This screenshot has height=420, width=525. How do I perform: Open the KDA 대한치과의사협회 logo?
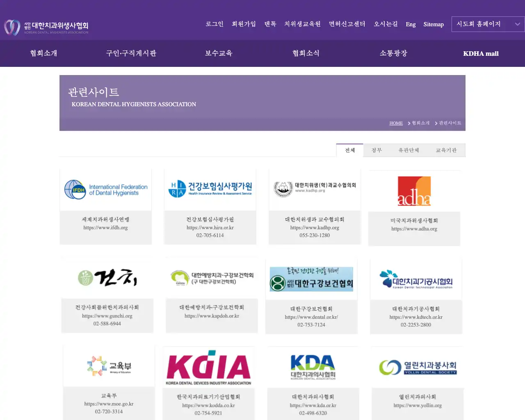tap(313, 365)
